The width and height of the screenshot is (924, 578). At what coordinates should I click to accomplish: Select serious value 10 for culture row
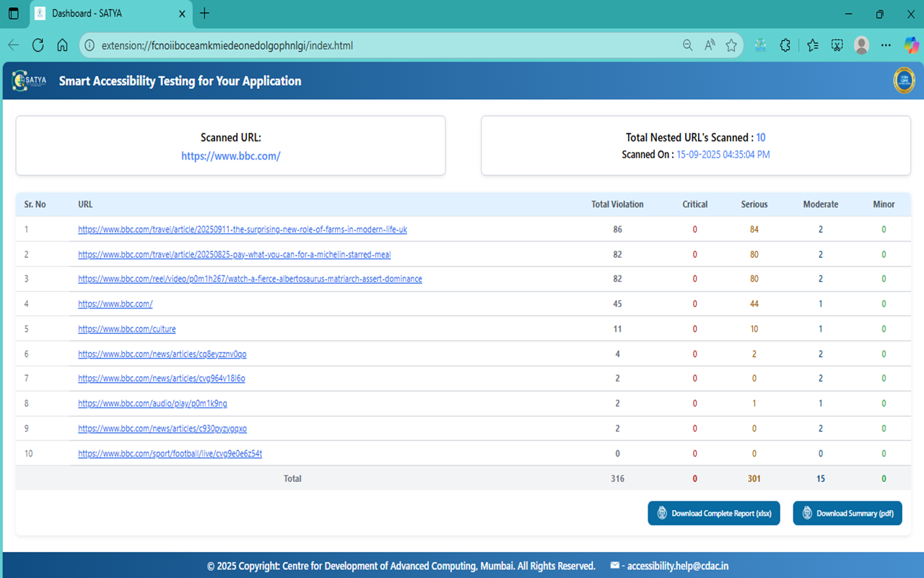click(x=754, y=329)
